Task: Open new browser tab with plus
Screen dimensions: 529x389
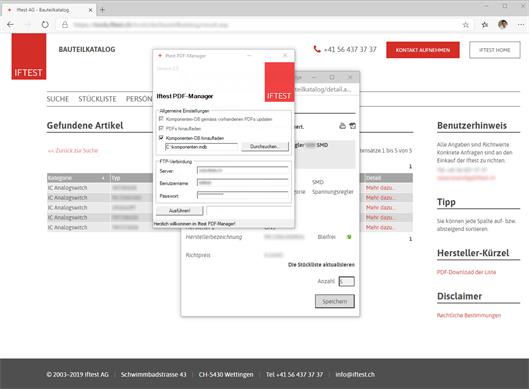Action: [x=103, y=10]
